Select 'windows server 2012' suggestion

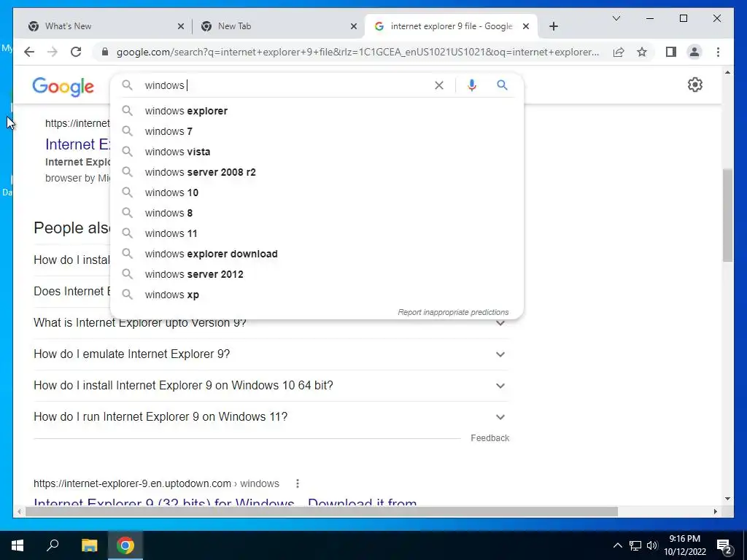[317, 275]
